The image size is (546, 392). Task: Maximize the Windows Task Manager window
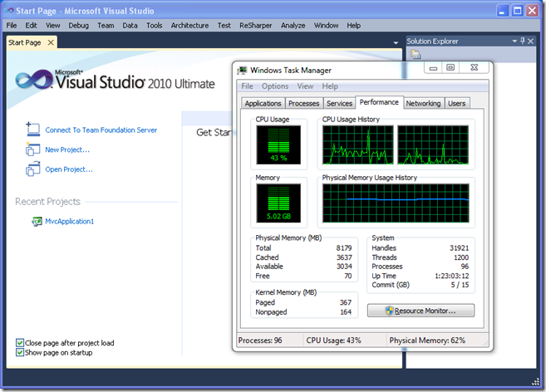tap(450, 67)
